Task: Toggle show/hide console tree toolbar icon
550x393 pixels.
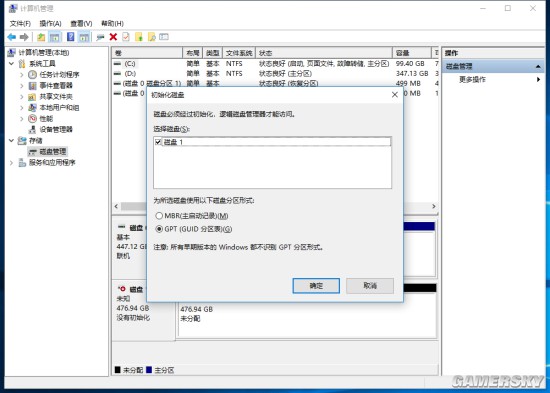Action: pos(55,37)
